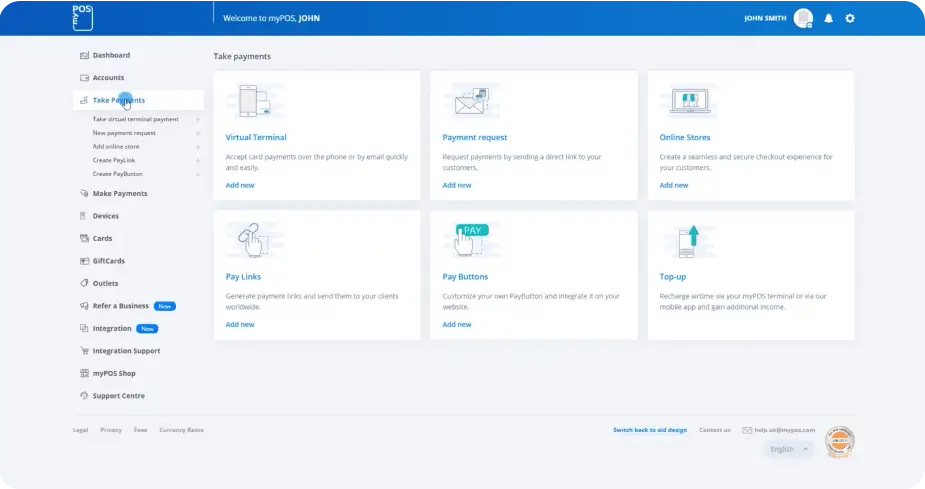Open the Top-up card title

tap(673, 276)
